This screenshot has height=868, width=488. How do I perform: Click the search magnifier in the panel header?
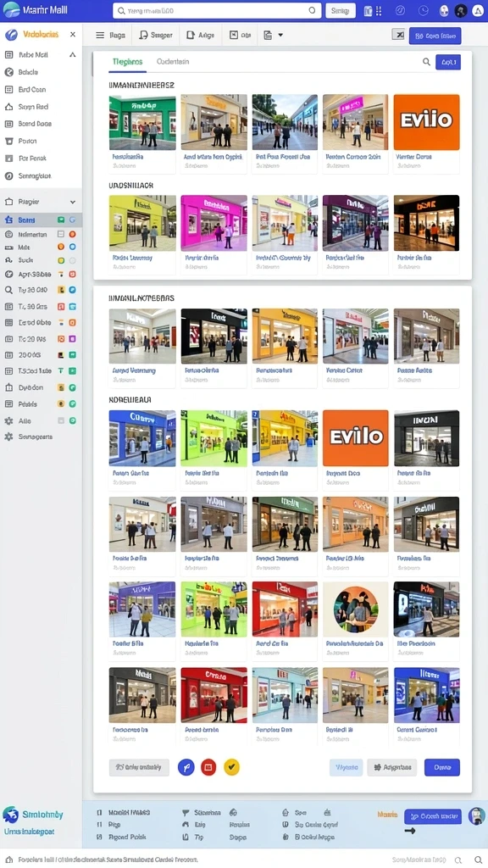click(427, 62)
